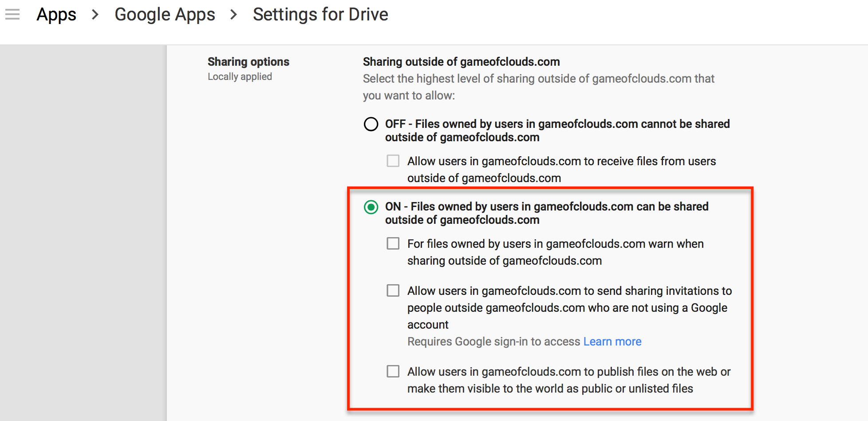
Task: Click 'Requires Google sign-in to access' text
Action: click(494, 342)
